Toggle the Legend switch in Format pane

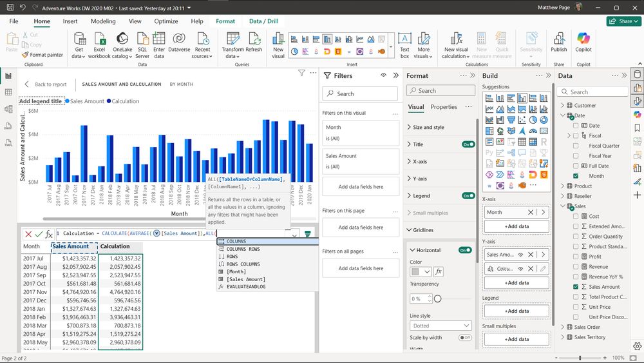[x=468, y=195]
